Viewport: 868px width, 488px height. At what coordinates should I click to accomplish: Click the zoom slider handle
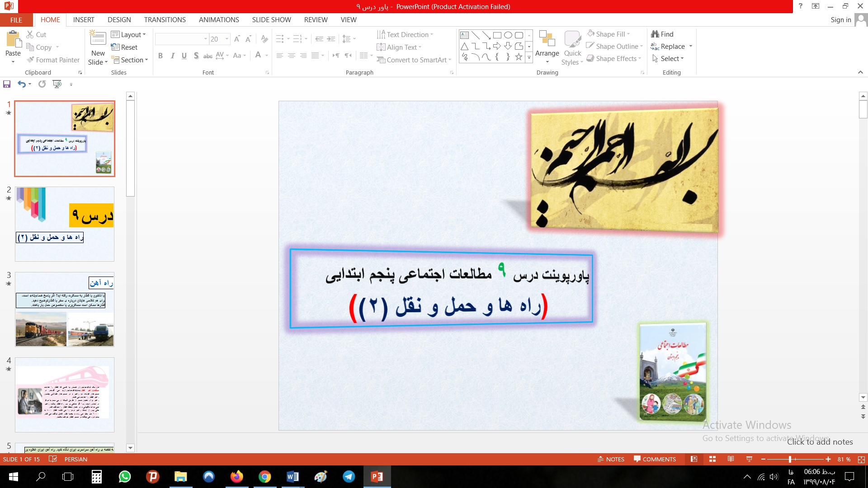click(790, 459)
